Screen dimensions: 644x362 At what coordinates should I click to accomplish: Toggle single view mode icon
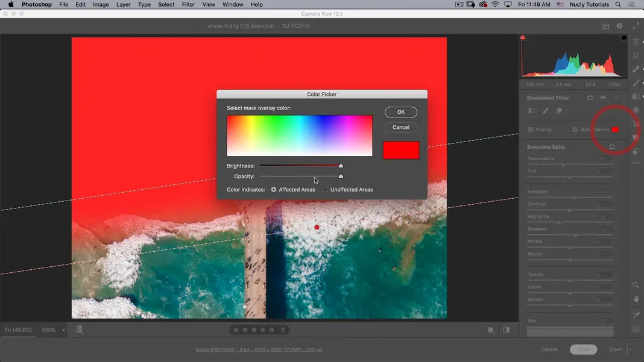(x=490, y=330)
